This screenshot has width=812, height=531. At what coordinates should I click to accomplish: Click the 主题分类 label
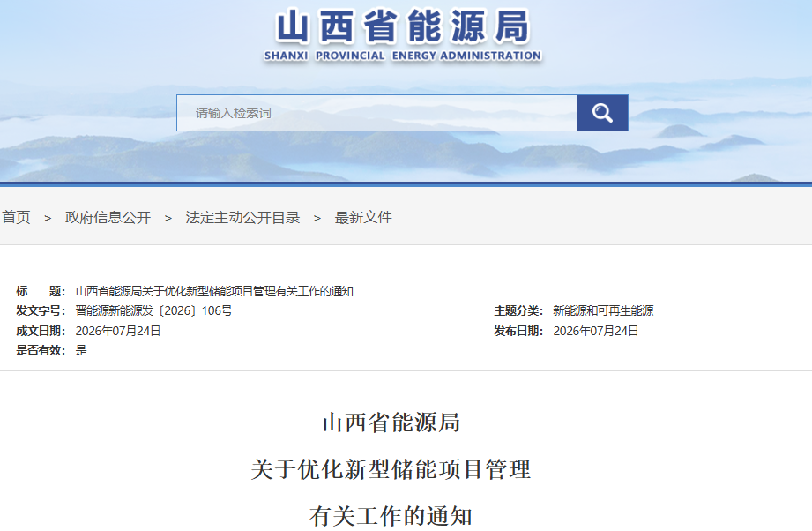518,310
